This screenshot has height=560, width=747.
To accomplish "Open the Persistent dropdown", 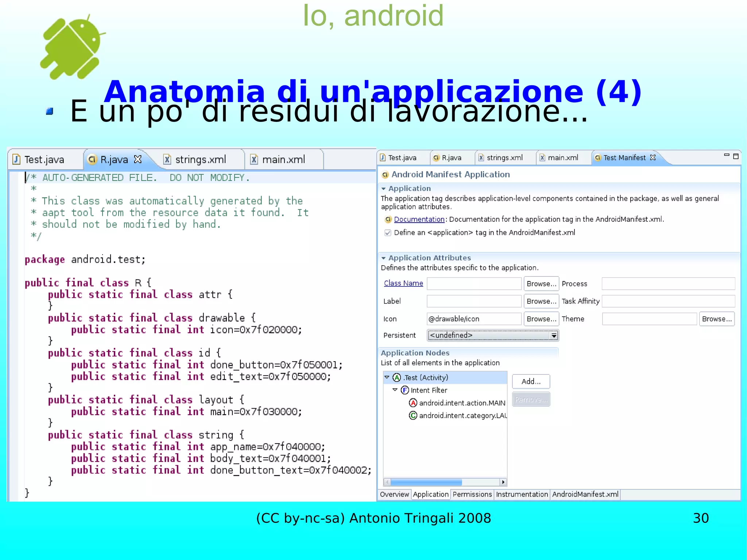I will click(493, 335).
